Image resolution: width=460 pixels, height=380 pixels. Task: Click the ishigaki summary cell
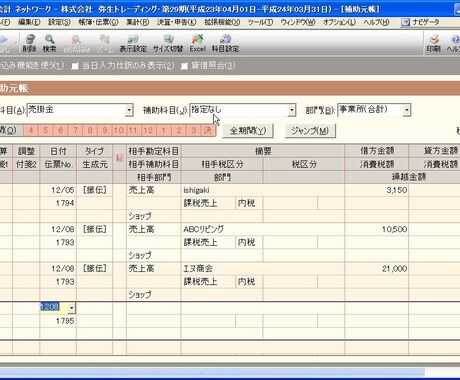point(263,190)
